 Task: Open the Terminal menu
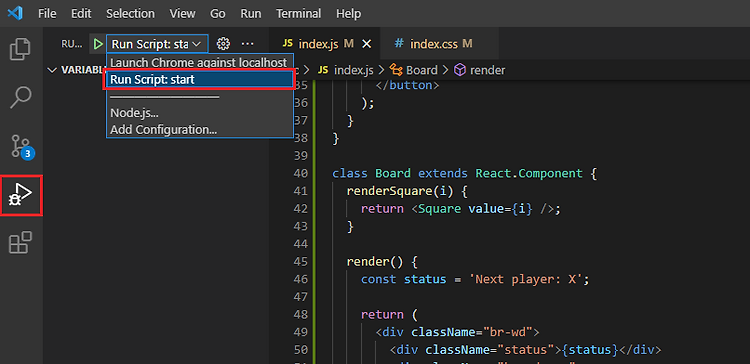(x=299, y=13)
